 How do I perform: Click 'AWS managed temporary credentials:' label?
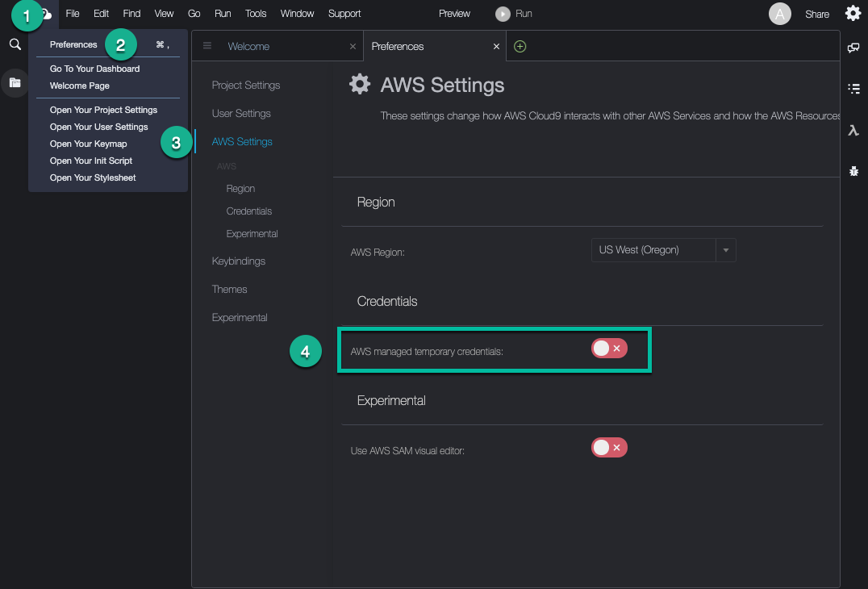[x=427, y=352]
